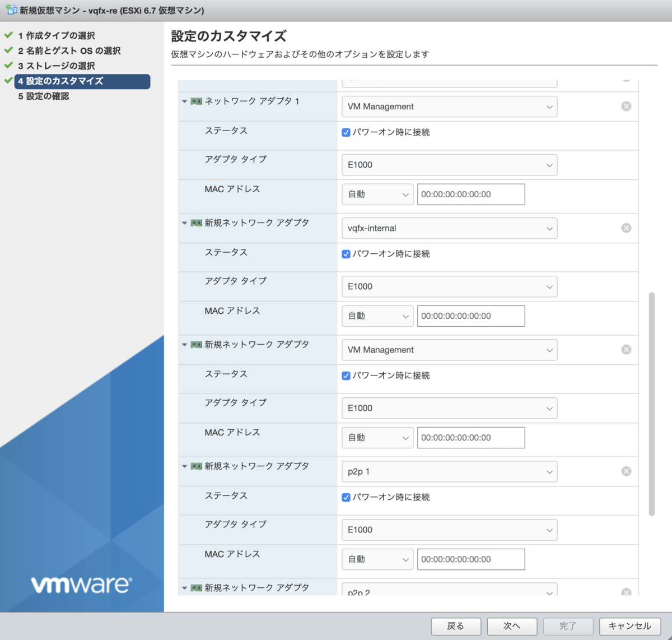Click network card icon of p2p 1 adapter
The height and width of the screenshot is (640, 672).
196,466
